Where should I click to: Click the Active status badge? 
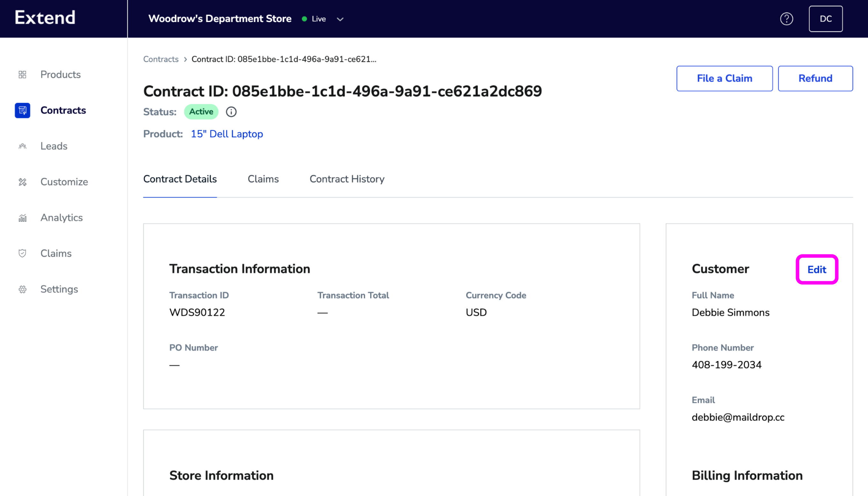(201, 112)
